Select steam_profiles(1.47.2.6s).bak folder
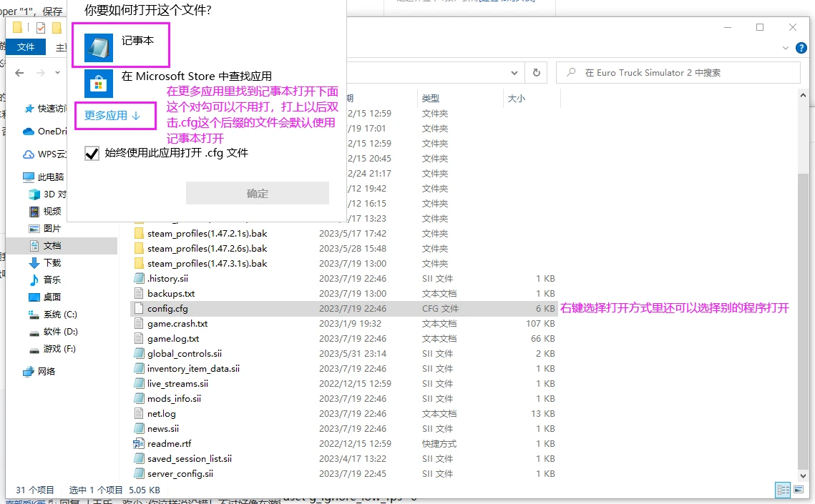 pos(207,249)
